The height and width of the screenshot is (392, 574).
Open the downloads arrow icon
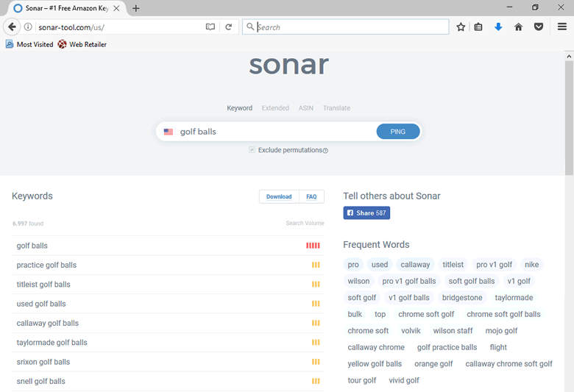498,27
